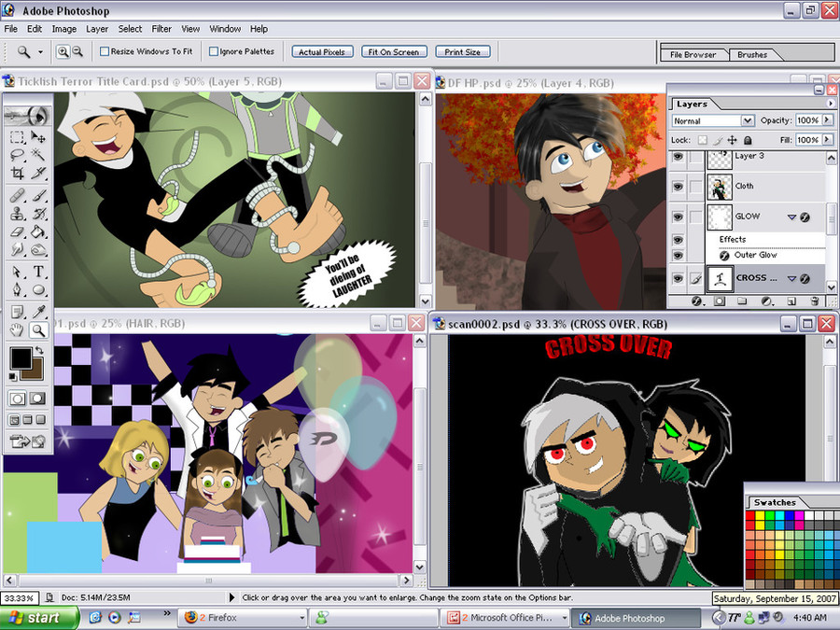This screenshot has height=630, width=840.
Task: Select the Smudge tool
Action: [x=17, y=249]
